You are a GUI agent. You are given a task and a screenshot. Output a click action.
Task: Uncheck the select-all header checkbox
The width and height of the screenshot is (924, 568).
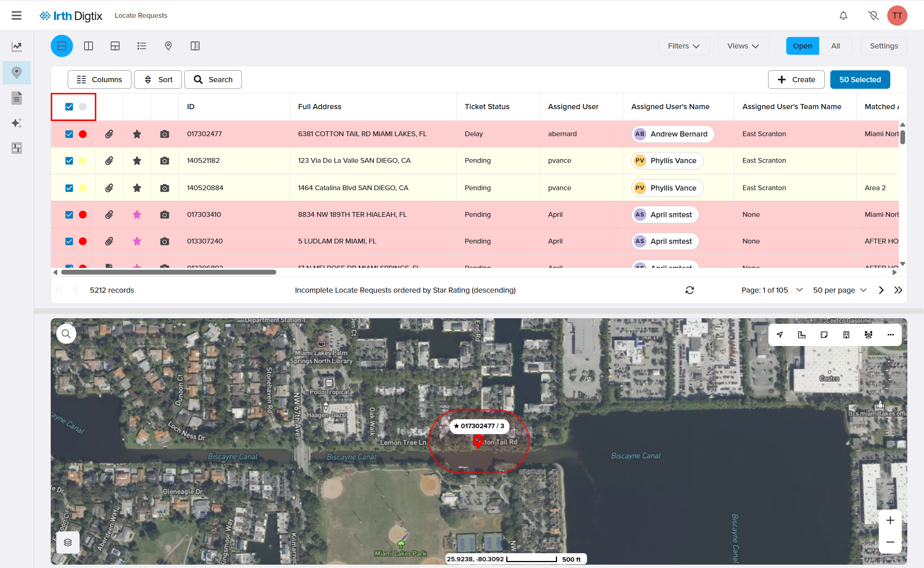click(69, 107)
